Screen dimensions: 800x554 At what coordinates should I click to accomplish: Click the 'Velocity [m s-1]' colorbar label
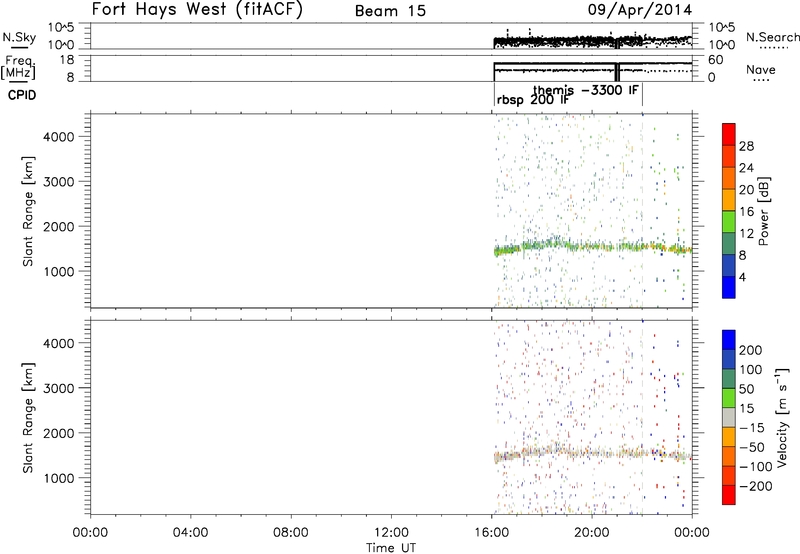(x=782, y=417)
